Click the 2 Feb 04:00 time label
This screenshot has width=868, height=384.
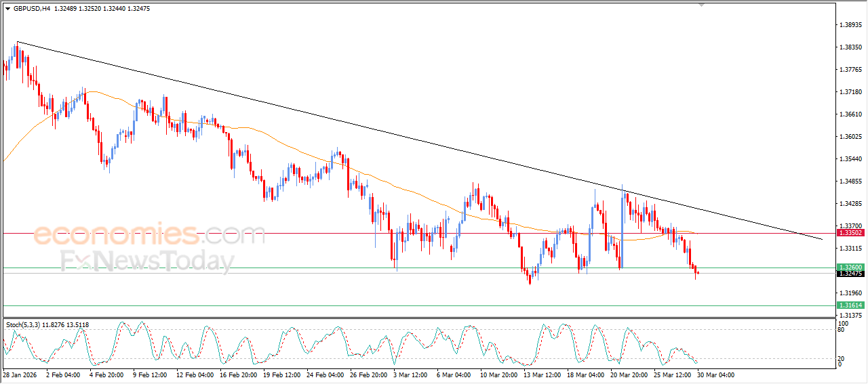tap(63, 375)
